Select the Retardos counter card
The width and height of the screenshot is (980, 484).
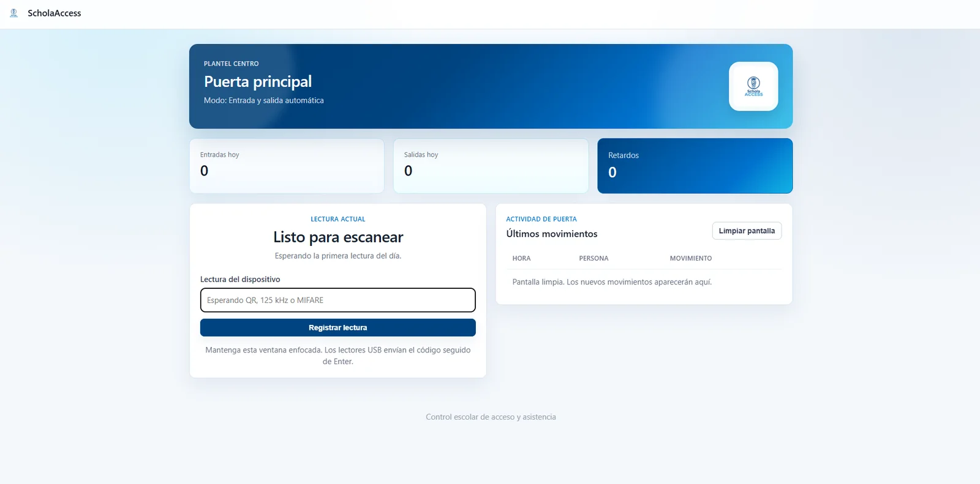tap(695, 166)
